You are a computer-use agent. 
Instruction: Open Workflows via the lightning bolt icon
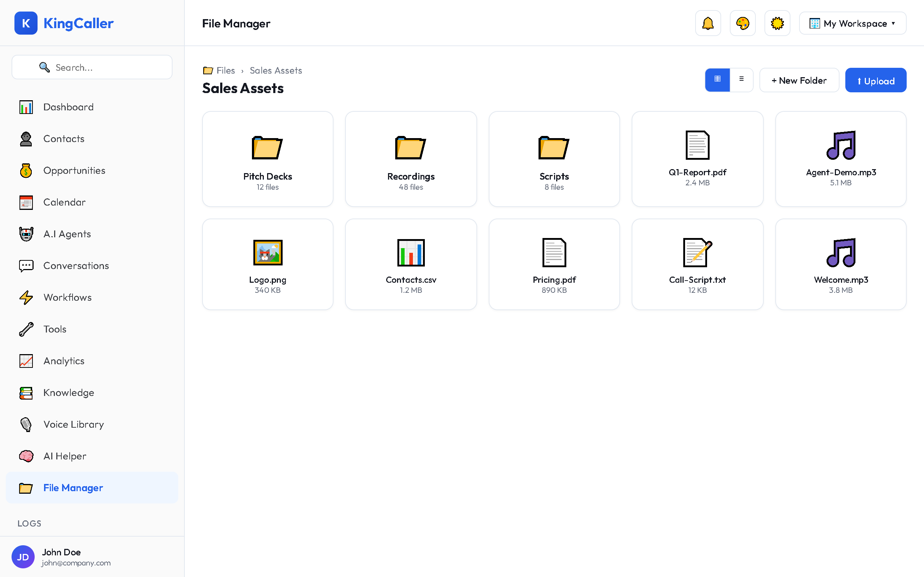(x=26, y=298)
